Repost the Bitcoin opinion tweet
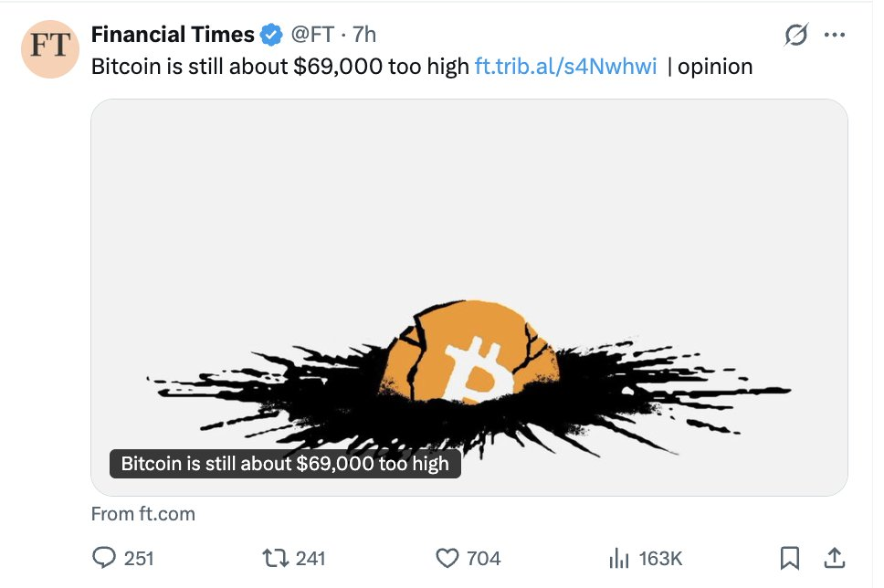 tap(273, 557)
